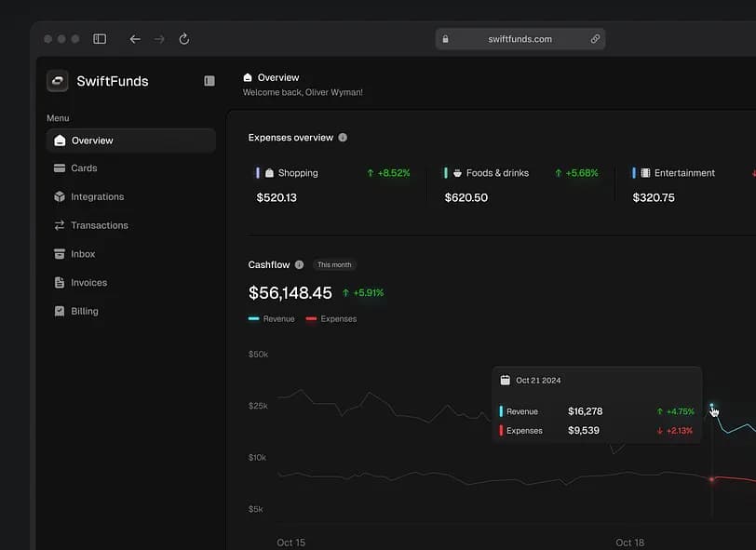Click the Shopping bag icon
Image resolution: width=756 pixels, height=550 pixels.
click(x=269, y=173)
